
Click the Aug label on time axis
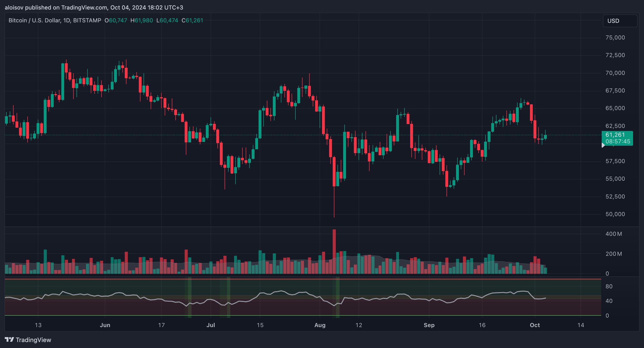(320, 325)
